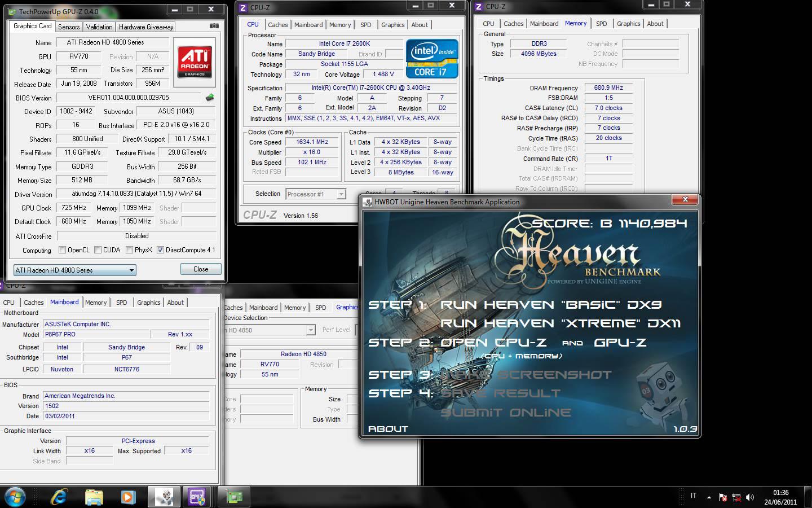This screenshot has width=812, height=508.
Task: Open the volume speaker tray icon
Action: [750, 497]
